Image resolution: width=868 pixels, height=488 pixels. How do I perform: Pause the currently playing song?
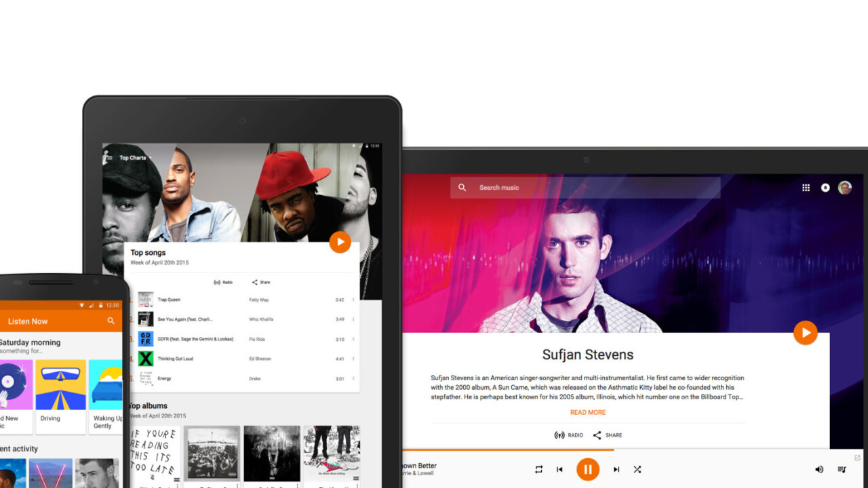(588, 469)
